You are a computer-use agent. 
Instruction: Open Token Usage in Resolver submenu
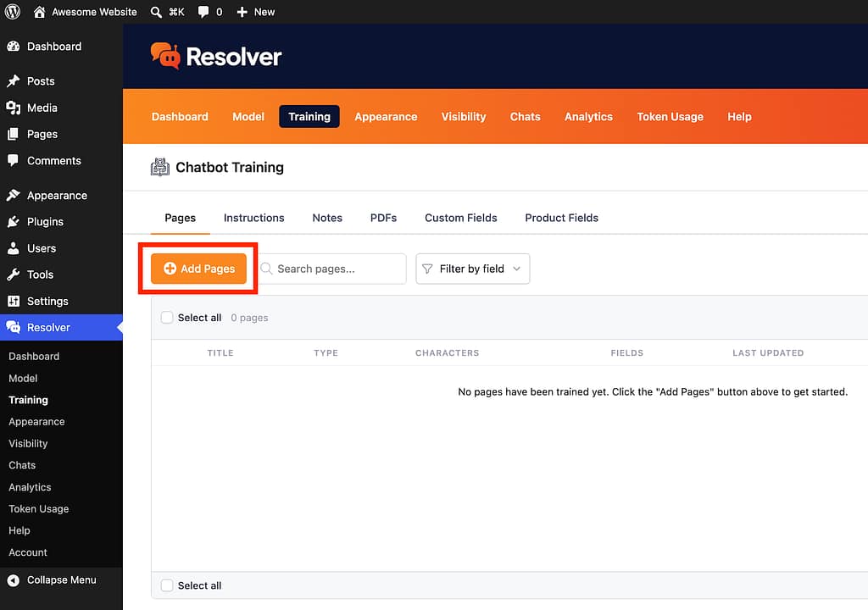point(39,508)
